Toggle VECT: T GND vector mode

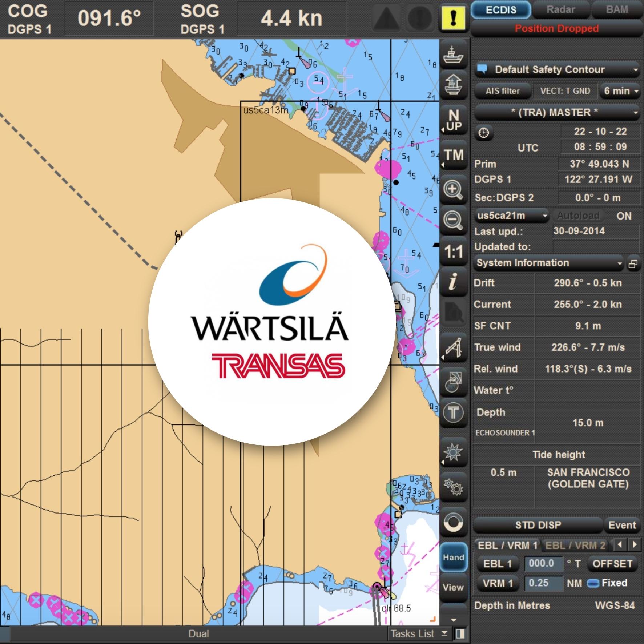click(565, 91)
